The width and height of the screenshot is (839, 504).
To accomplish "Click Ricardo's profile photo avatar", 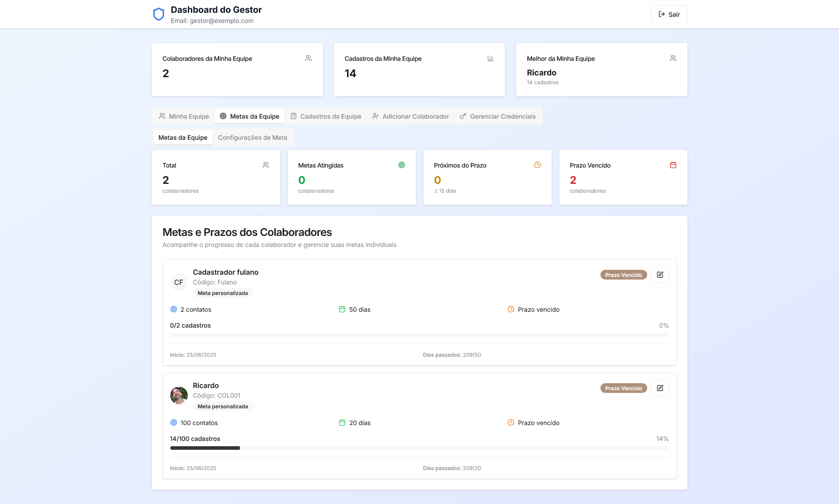I will [179, 396].
